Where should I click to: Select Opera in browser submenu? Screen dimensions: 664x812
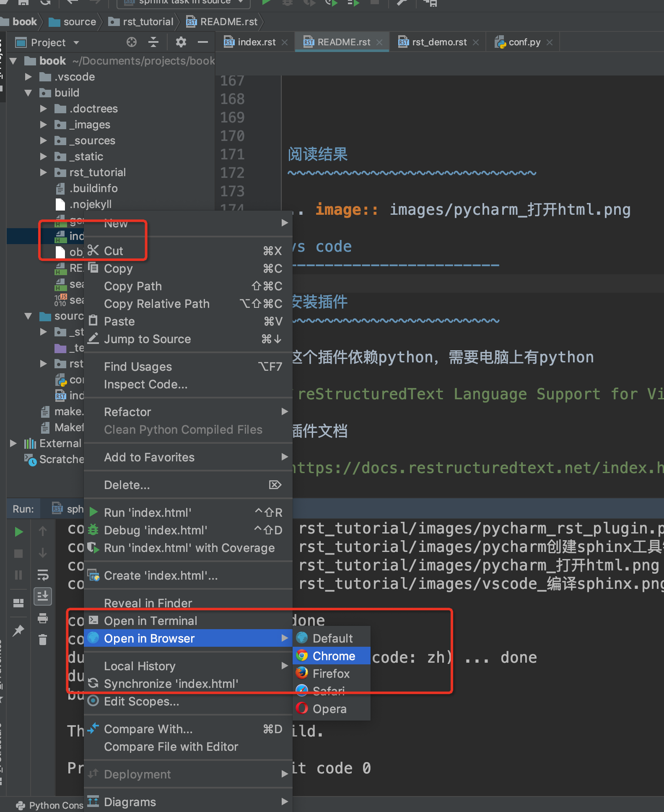pos(332,709)
